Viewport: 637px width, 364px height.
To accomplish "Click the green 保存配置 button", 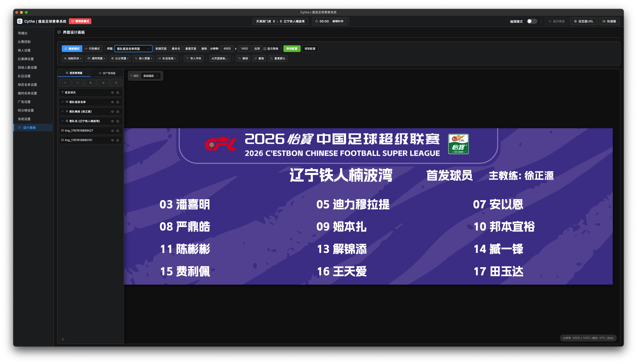I will (x=292, y=49).
